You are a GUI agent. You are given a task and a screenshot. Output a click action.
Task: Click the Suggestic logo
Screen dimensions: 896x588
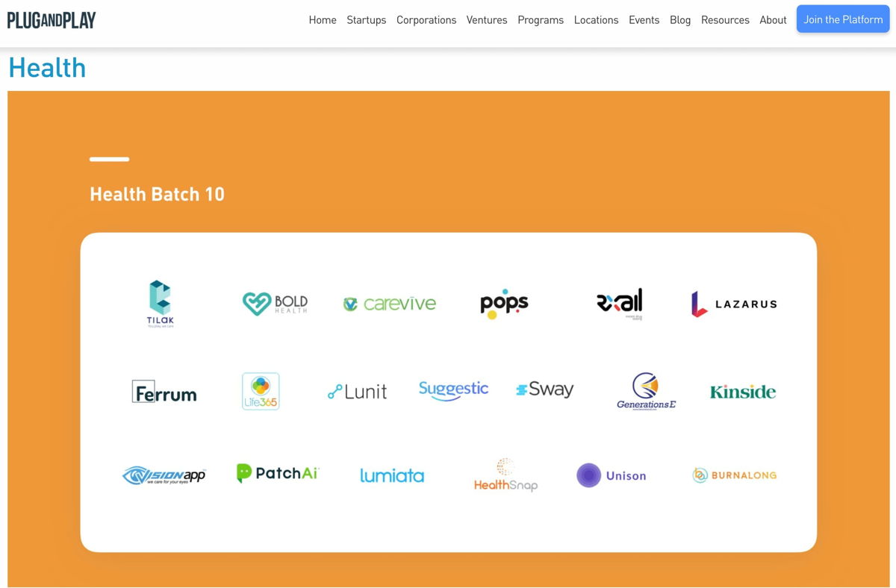(x=454, y=390)
